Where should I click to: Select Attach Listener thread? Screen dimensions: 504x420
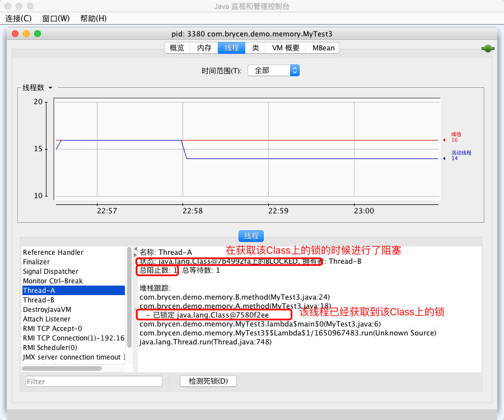pos(73,319)
